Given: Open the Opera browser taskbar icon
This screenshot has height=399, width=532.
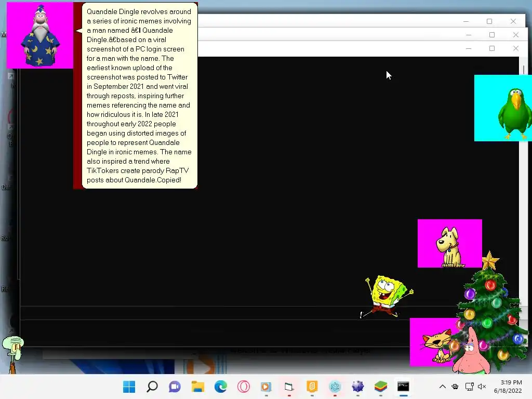Looking at the screenshot, I should [x=244, y=387].
